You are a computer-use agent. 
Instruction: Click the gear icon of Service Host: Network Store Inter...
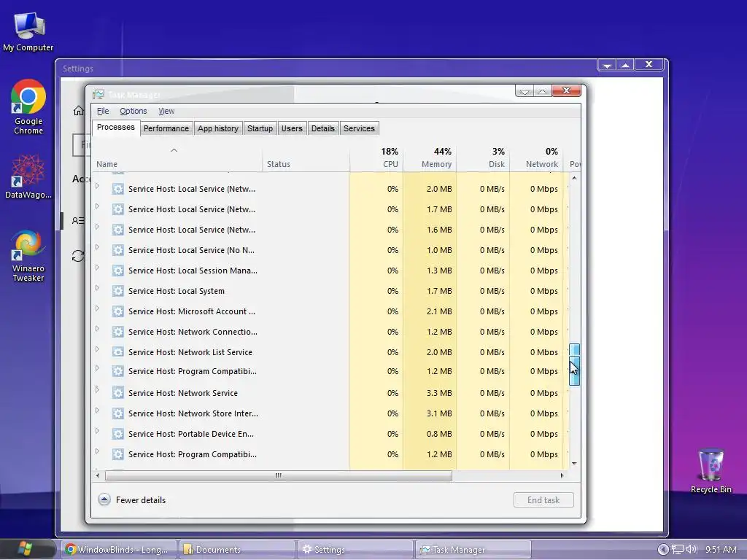(x=117, y=413)
